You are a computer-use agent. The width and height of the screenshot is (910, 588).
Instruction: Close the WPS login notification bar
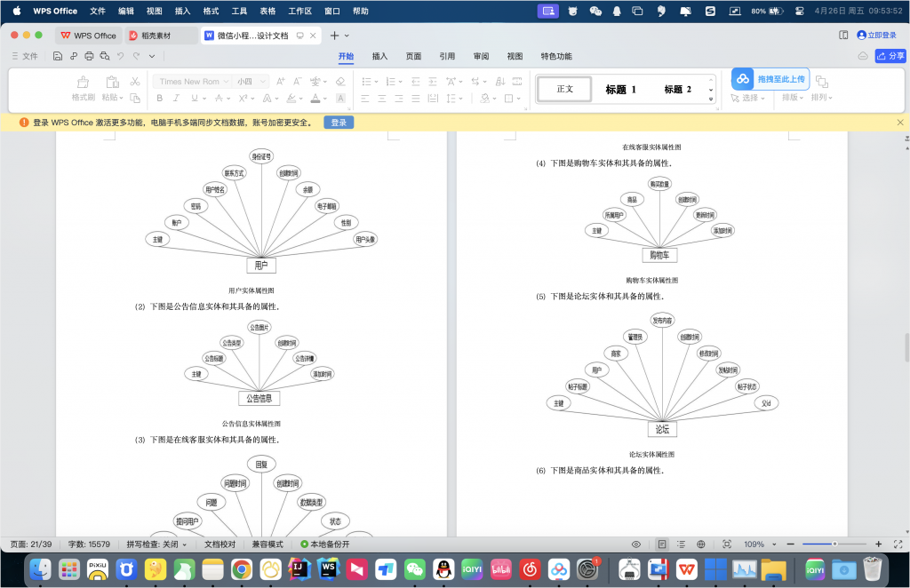pyautogui.click(x=899, y=123)
